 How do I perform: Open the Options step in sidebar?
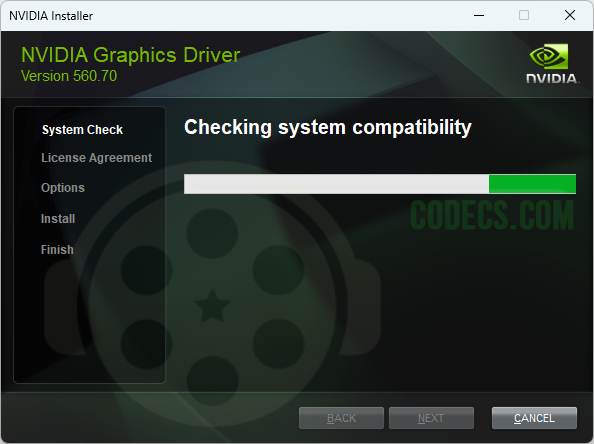pyautogui.click(x=63, y=188)
